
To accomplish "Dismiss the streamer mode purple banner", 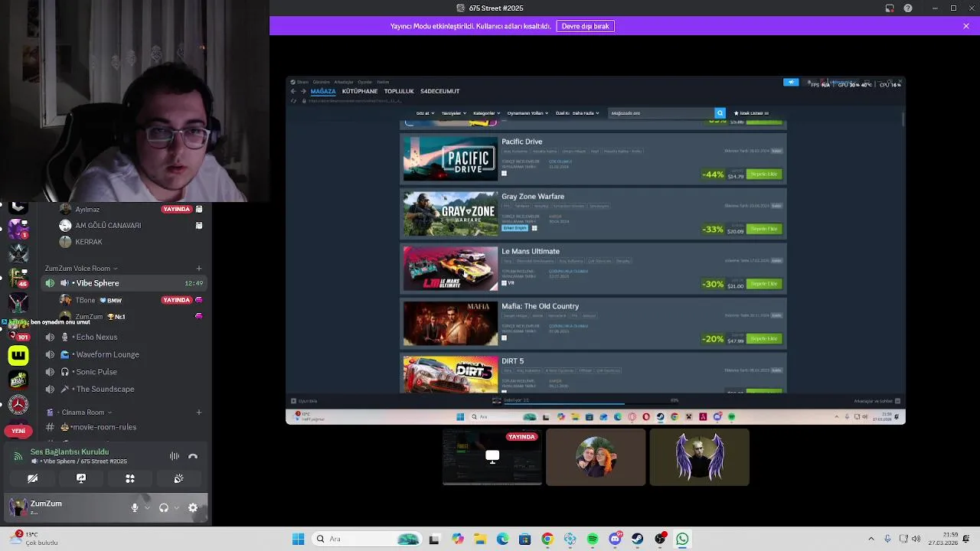I will [966, 26].
